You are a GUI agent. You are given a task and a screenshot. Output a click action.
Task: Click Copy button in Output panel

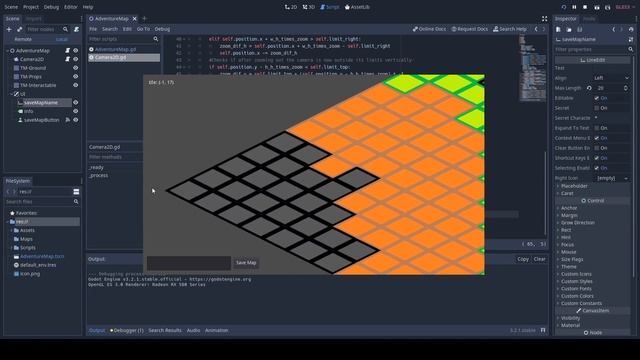523,259
